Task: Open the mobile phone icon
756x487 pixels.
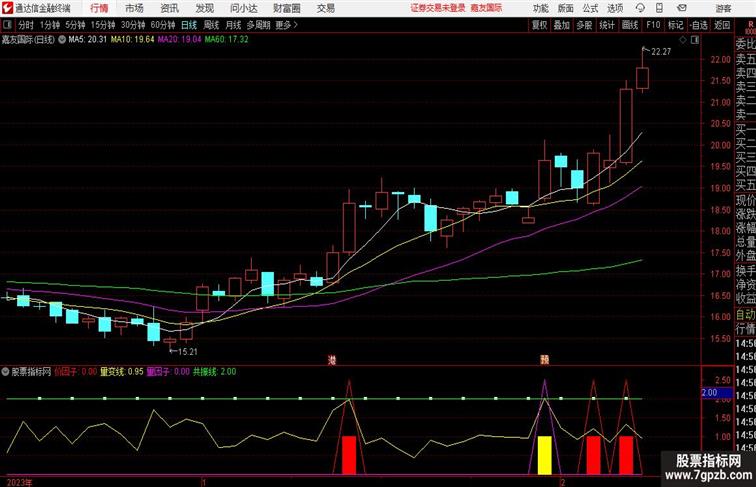Action: (659, 8)
